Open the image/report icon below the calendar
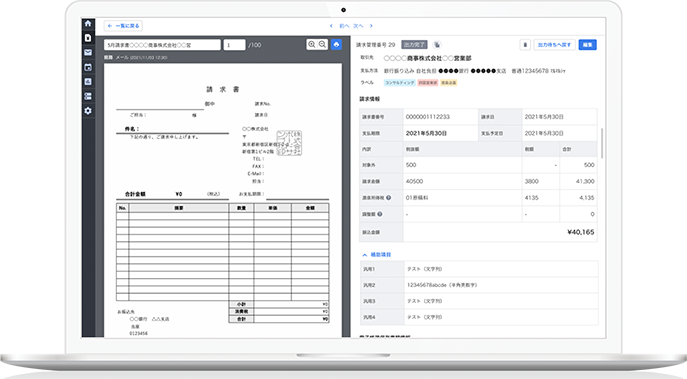The height and width of the screenshot is (379, 687). 88,81
